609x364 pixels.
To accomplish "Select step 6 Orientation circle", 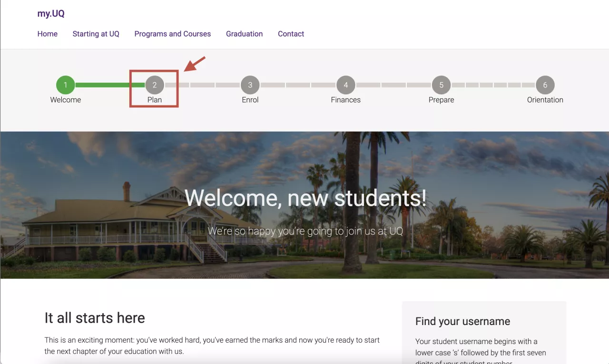I will pos(545,85).
